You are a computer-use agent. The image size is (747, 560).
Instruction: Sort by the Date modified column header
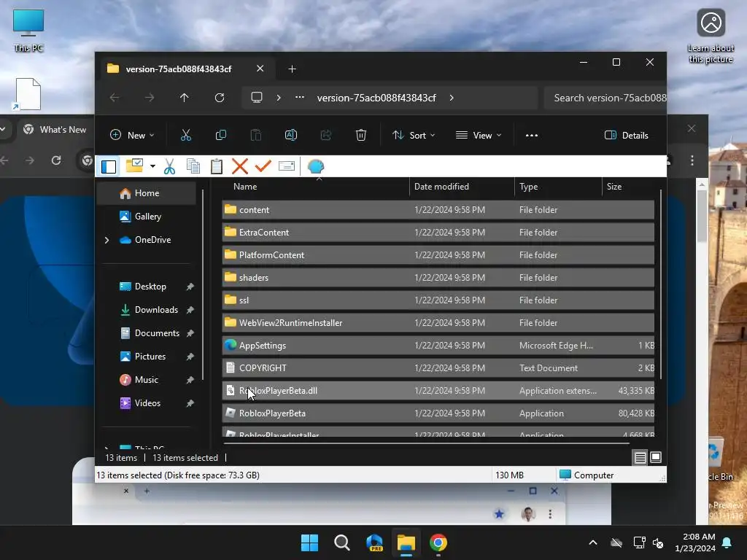tap(462, 187)
